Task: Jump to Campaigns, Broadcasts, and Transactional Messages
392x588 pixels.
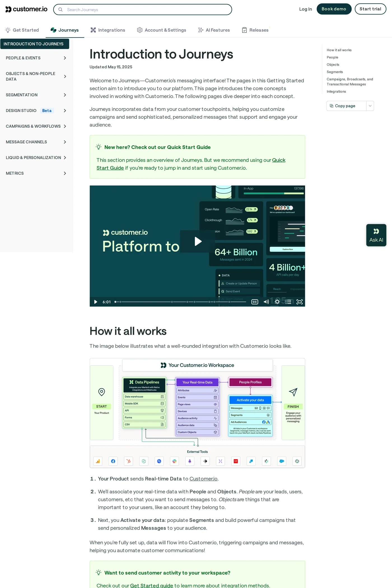Action: point(350,82)
